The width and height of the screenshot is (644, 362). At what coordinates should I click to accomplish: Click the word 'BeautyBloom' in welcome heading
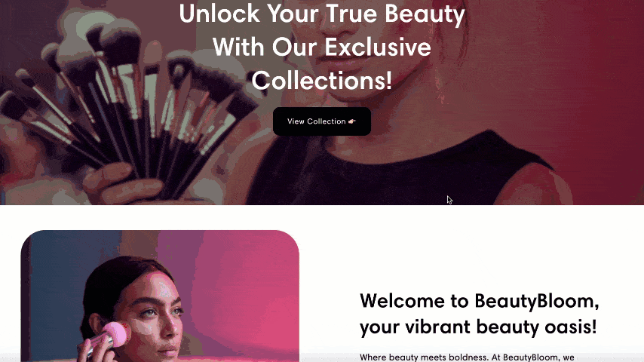pos(535,301)
